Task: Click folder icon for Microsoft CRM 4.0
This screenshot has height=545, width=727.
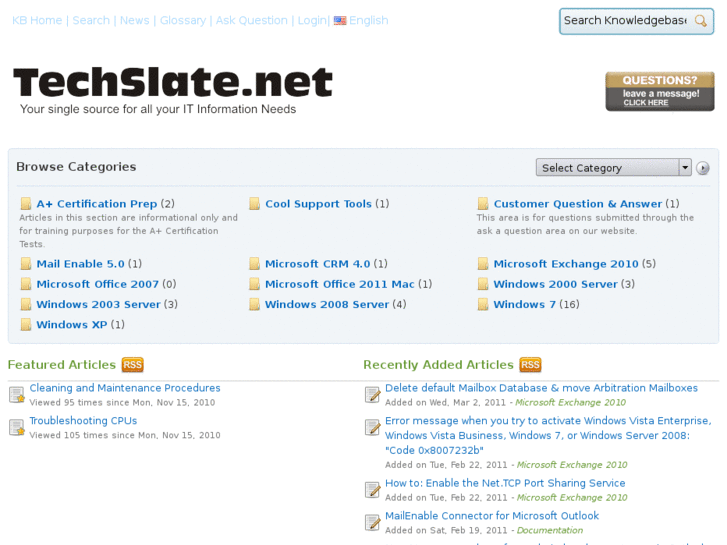Action: pos(254,263)
